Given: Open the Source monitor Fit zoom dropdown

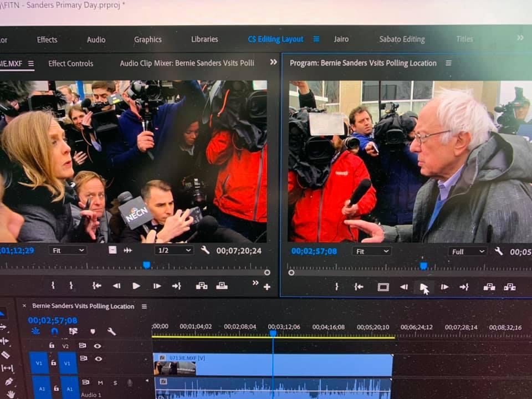Looking at the screenshot, I should pyautogui.click(x=68, y=250).
